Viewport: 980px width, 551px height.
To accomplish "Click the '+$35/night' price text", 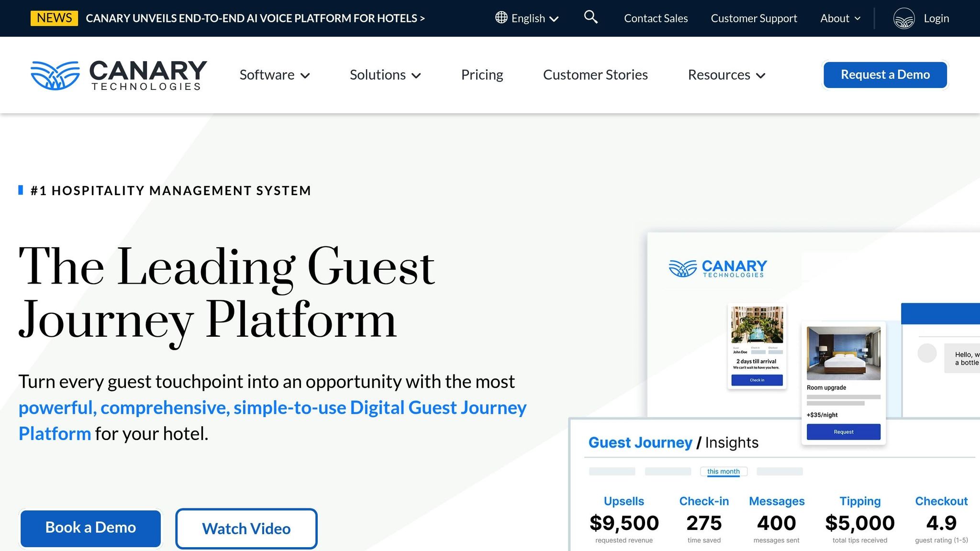I will [822, 415].
